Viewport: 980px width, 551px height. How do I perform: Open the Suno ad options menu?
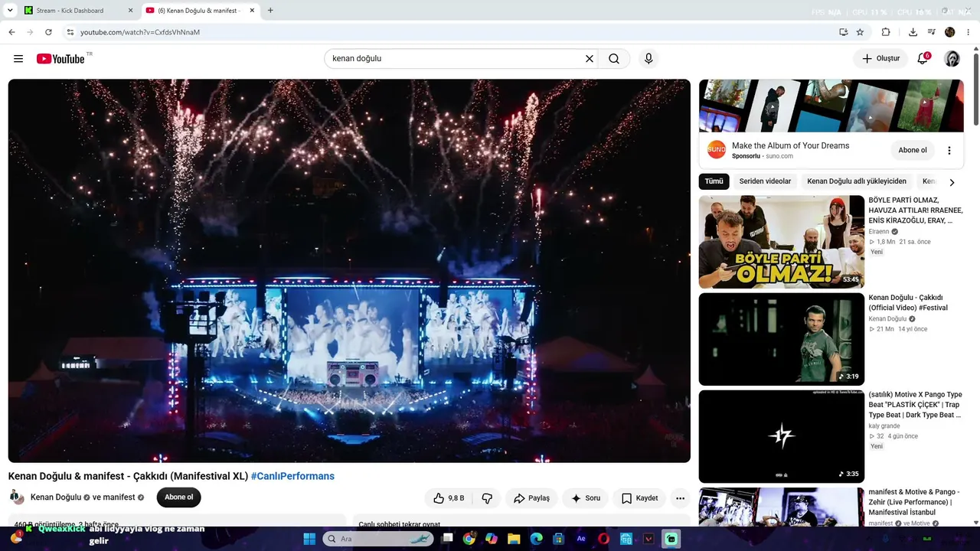coord(949,151)
